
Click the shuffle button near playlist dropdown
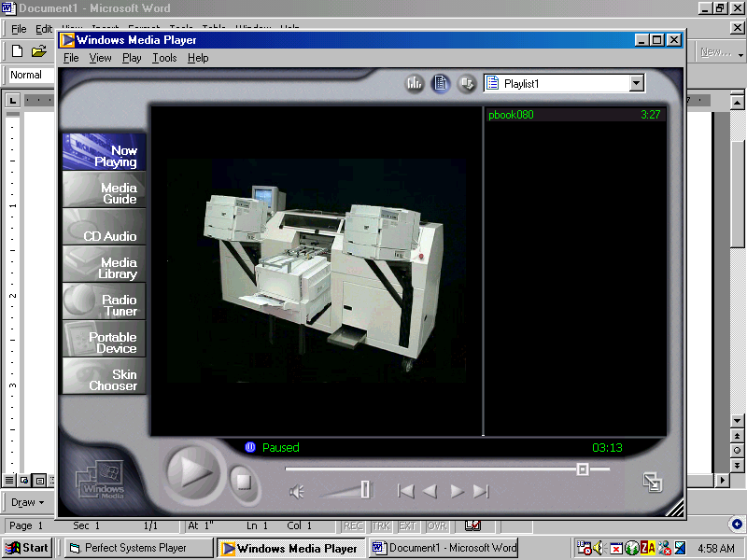click(467, 84)
